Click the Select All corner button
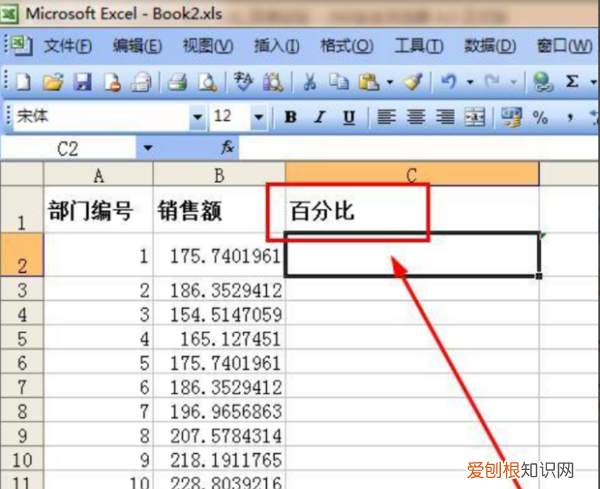Image resolution: width=600 pixels, height=489 pixels. (22, 174)
